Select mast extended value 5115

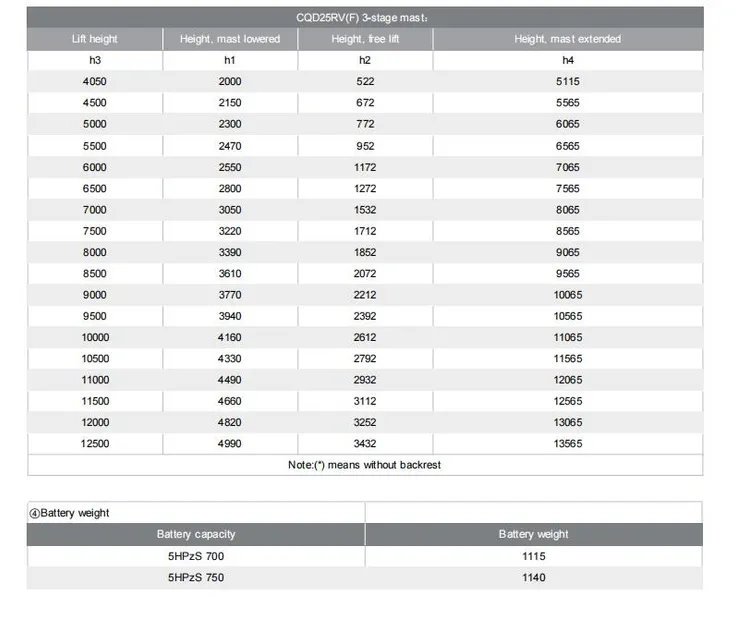[567, 81]
